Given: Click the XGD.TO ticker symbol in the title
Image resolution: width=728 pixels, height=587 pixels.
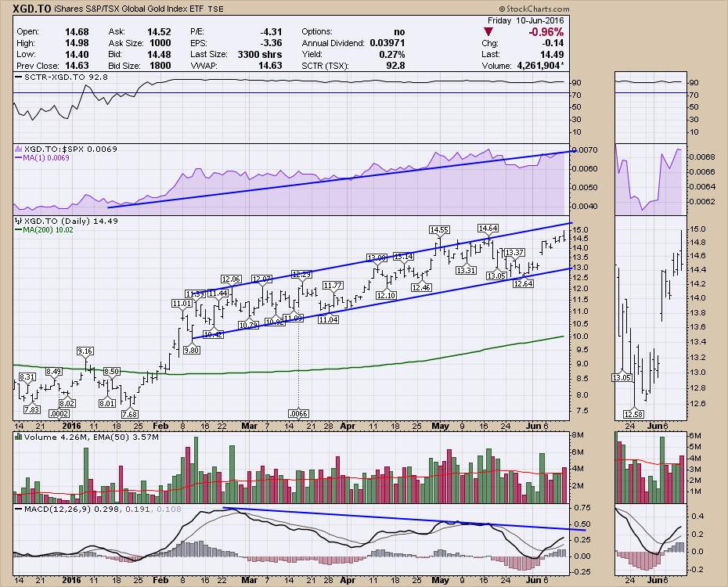Looking at the screenshot, I should [31, 9].
